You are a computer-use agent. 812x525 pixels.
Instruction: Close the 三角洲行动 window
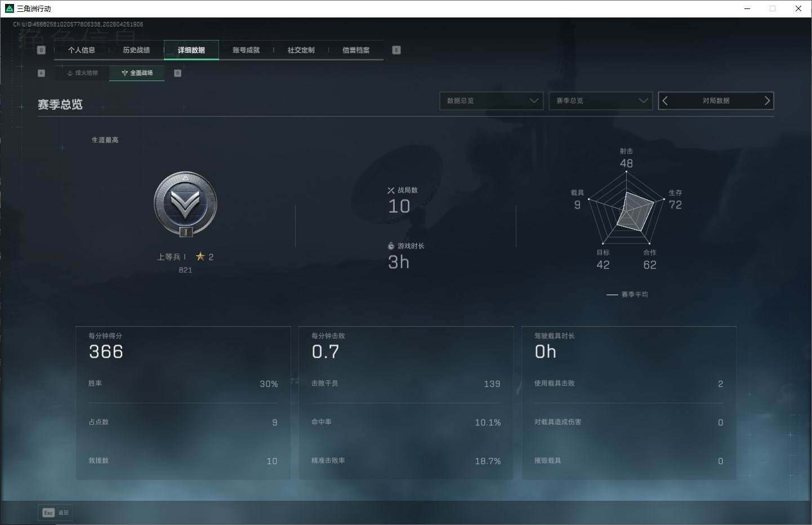[798, 8]
